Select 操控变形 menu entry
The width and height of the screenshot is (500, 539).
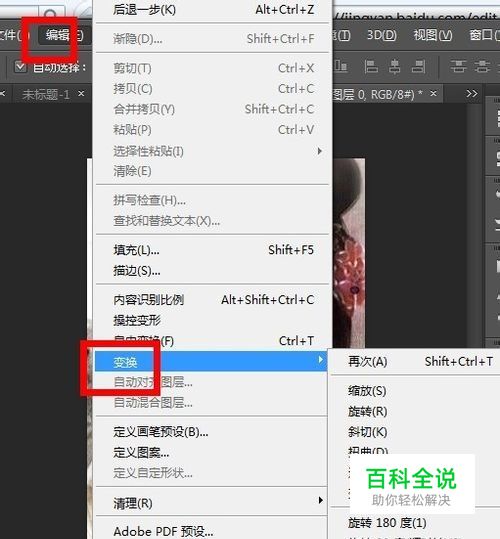(x=212, y=320)
